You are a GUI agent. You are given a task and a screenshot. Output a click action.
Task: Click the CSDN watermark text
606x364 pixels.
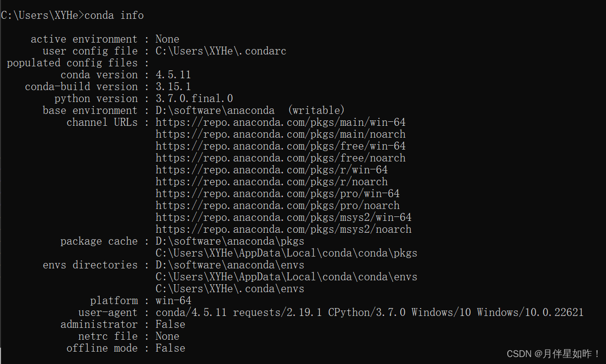point(553,354)
